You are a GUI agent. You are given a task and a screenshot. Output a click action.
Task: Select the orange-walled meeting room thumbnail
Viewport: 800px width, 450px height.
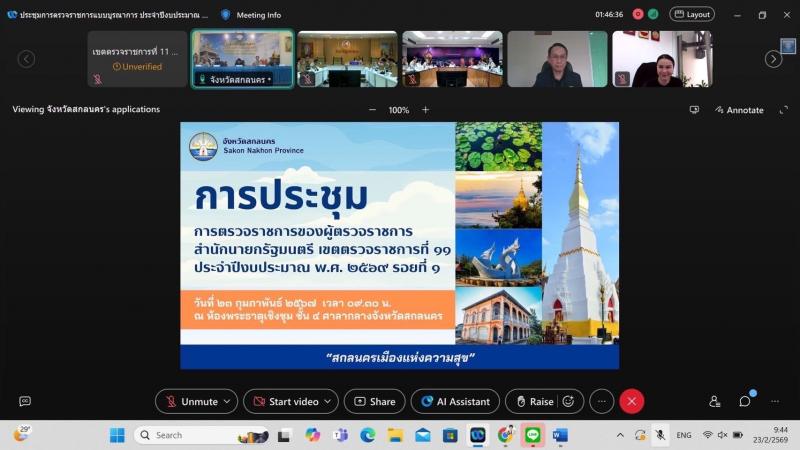click(347, 59)
